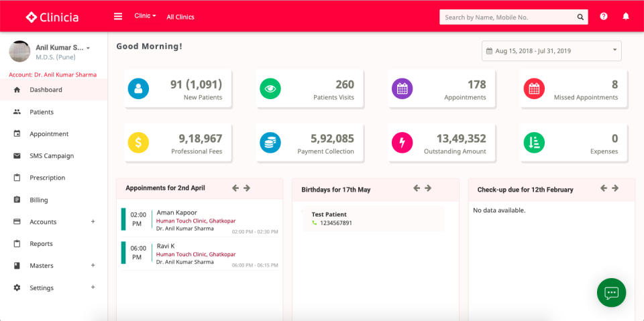
Task: Open Prescription in the sidebar
Action: click(54, 178)
